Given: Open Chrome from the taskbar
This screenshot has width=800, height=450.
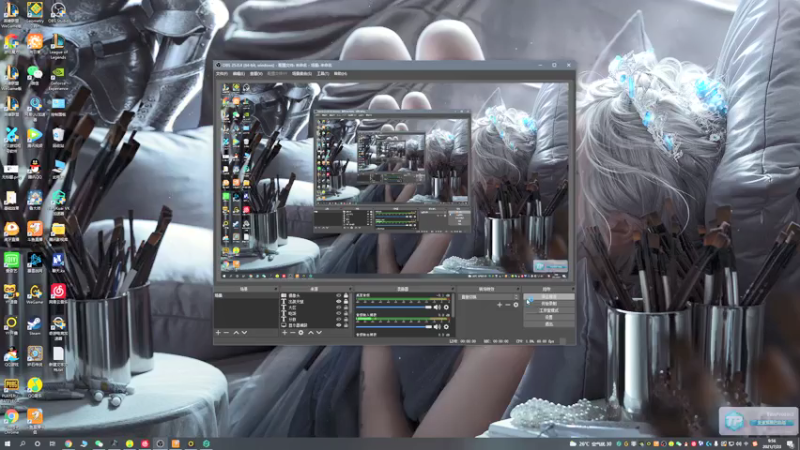Looking at the screenshot, I should [x=68, y=444].
